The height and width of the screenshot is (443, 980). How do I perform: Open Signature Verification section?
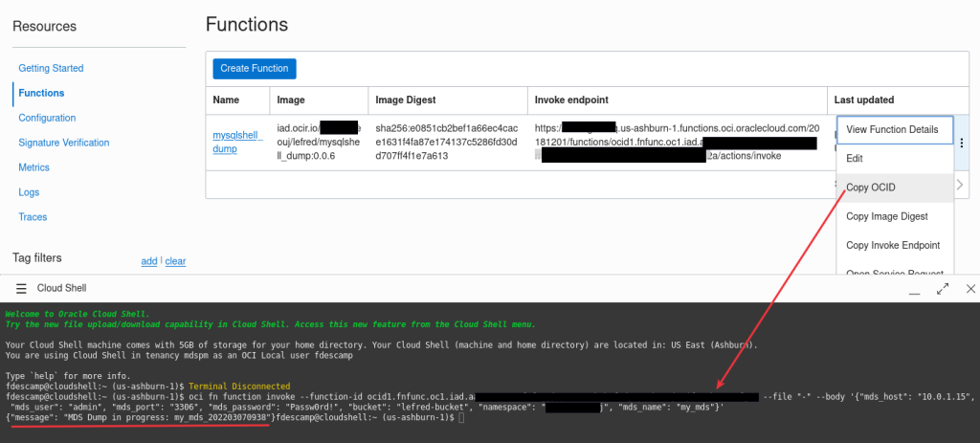pyautogui.click(x=63, y=143)
